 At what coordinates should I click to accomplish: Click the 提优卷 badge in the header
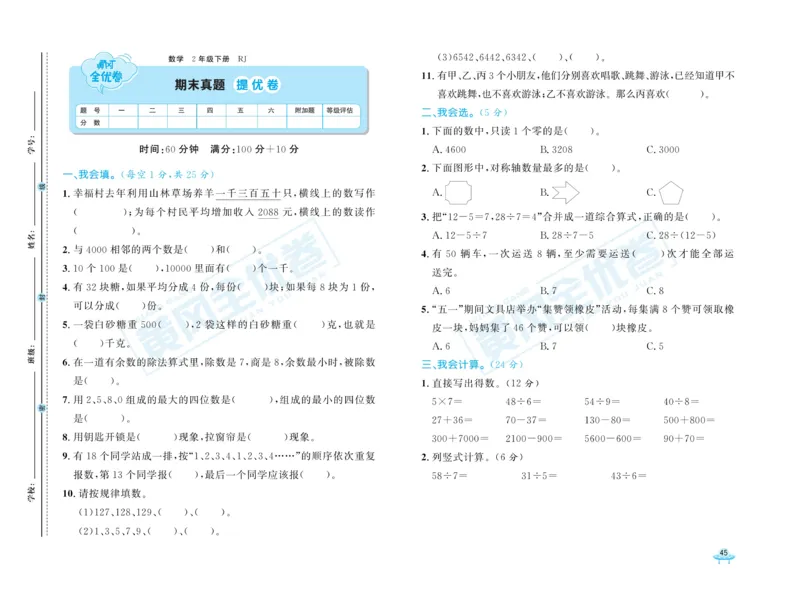pos(258,86)
